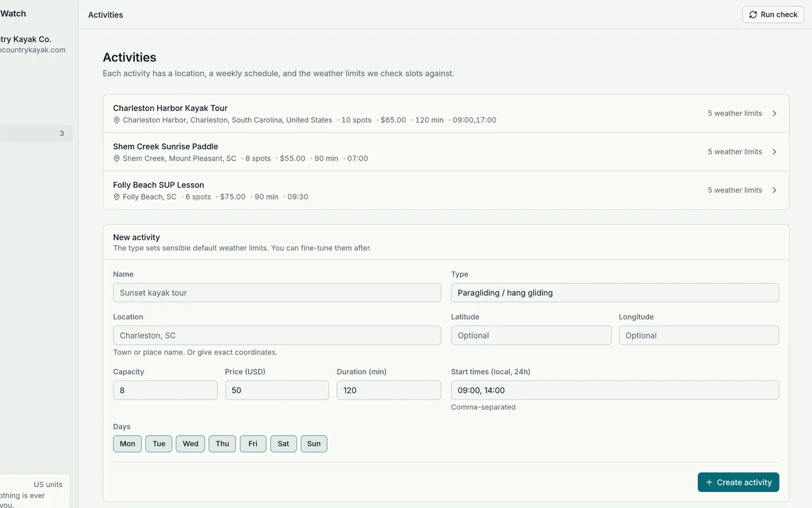Click into the activity Name field
Image resolution: width=812 pixels, height=508 pixels.
click(277, 293)
